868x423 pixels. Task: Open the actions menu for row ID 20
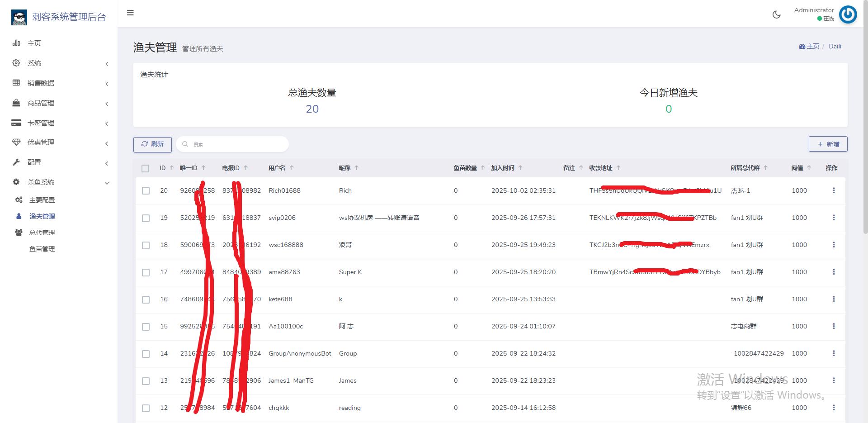[834, 190]
